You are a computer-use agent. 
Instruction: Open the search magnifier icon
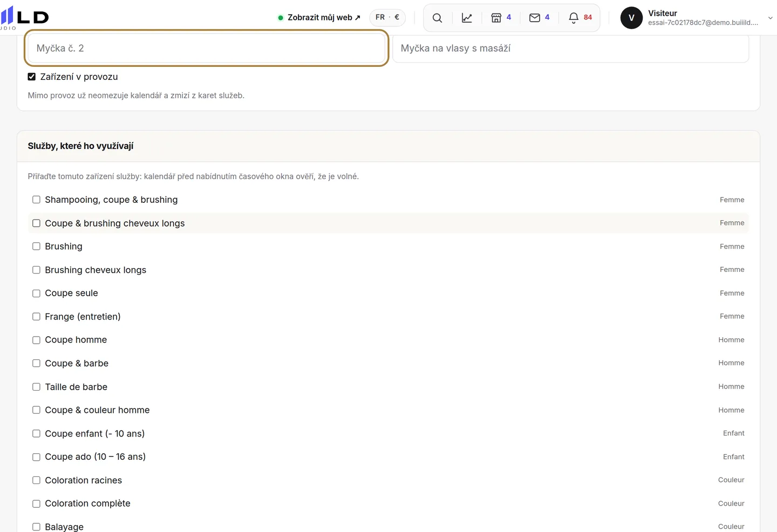[437, 18]
